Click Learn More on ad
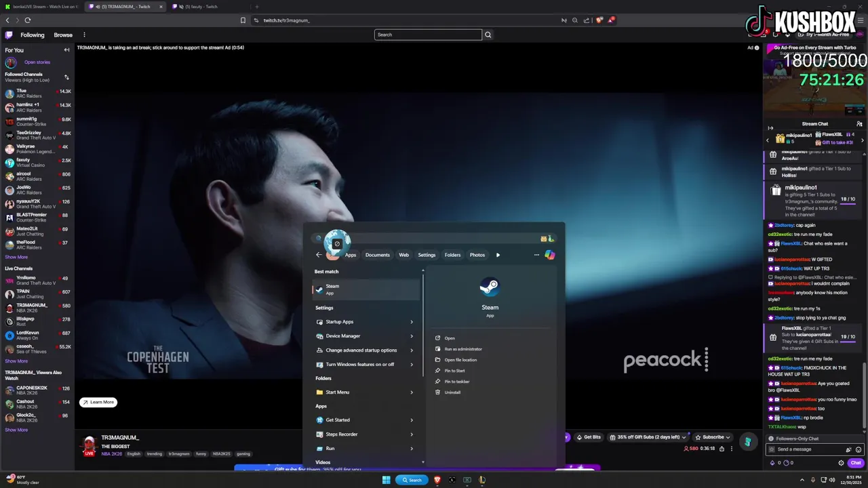Viewport: 868px width, 488px height. point(98,402)
